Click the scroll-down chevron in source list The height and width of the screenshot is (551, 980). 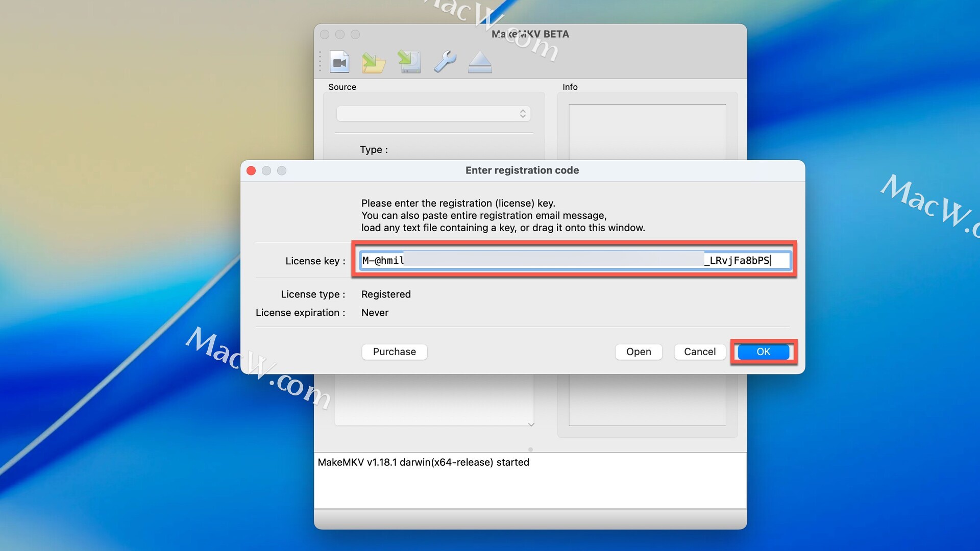click(531, 424)
